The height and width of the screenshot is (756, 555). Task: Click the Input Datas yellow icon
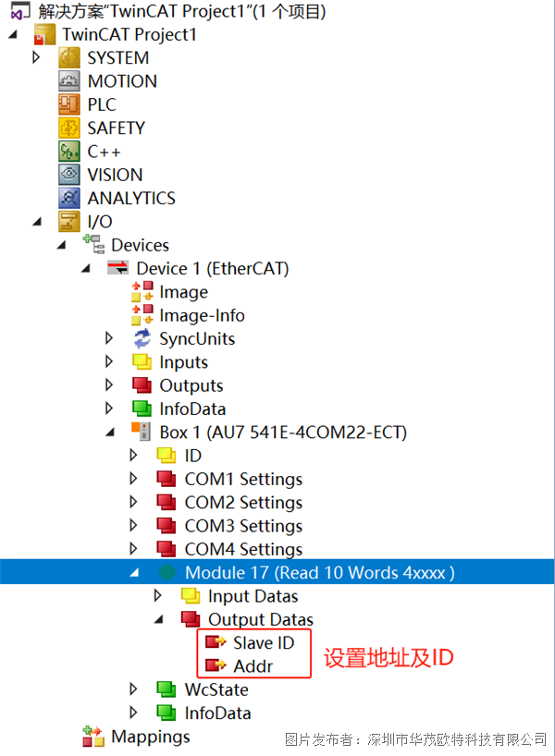click(x=191, y=596)
